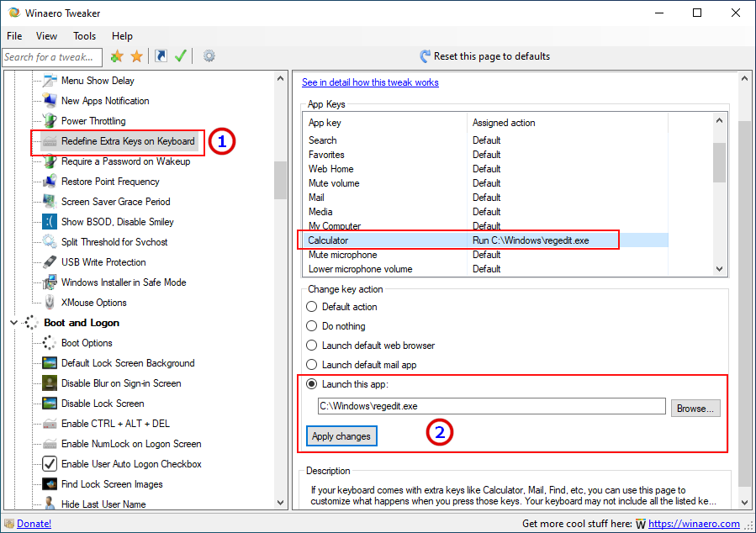Click the Split Threshold for Svchost icon

tap(49, 242)
